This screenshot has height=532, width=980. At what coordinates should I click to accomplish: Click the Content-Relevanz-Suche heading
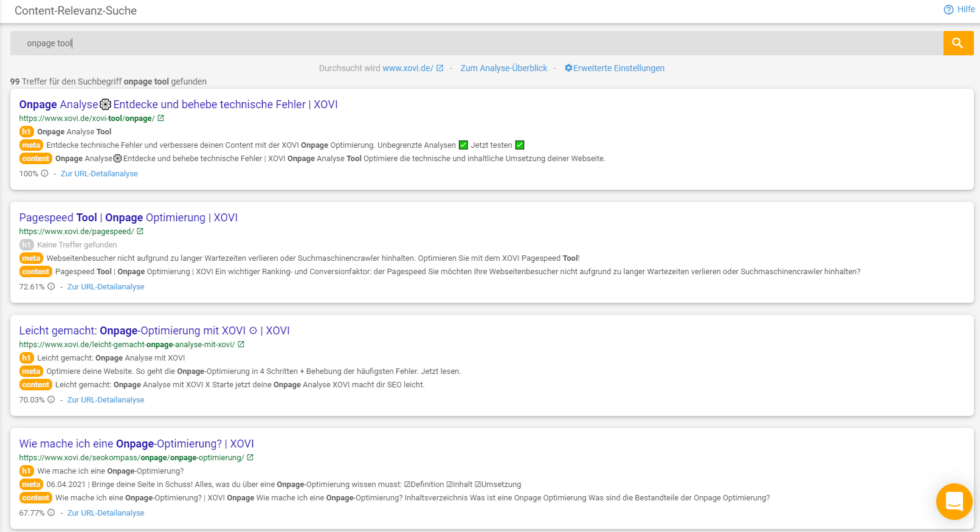75,10
